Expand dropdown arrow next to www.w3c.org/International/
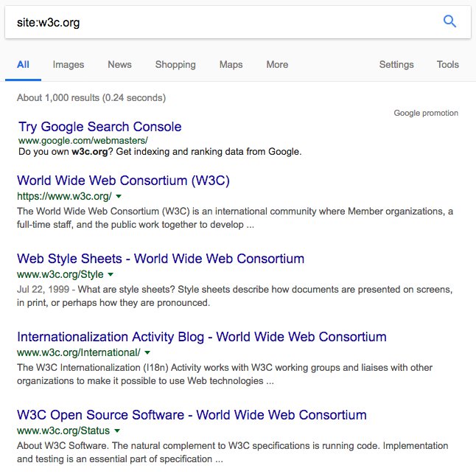The height and width of the screenshot is (474, 476). (147, 352)
